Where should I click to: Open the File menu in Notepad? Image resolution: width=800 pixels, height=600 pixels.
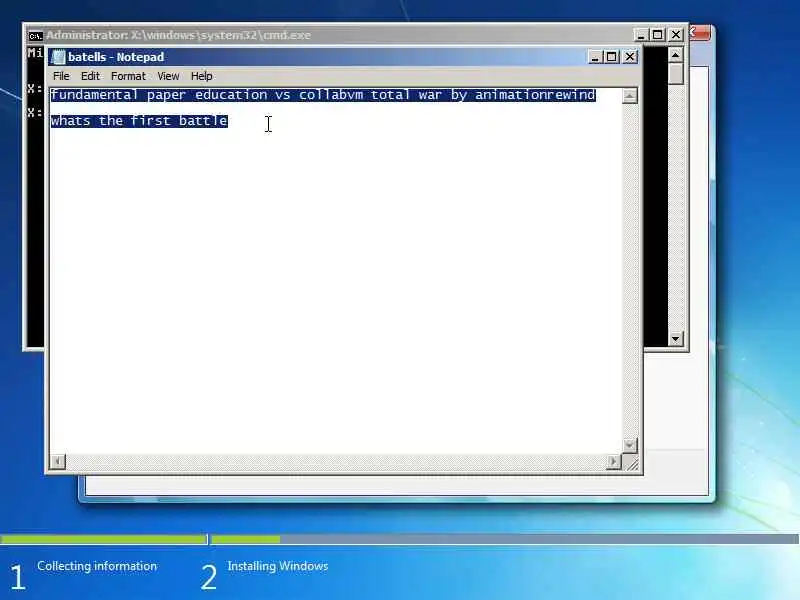tap(61, 76)
